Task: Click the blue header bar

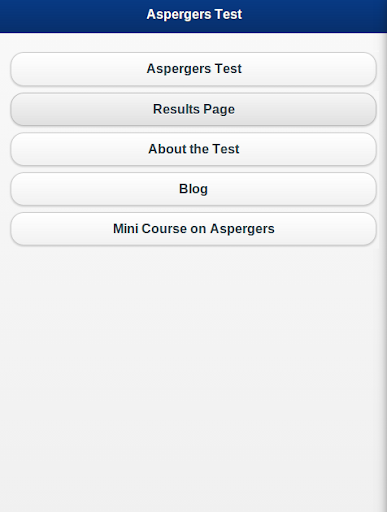Action: (193, 16)
